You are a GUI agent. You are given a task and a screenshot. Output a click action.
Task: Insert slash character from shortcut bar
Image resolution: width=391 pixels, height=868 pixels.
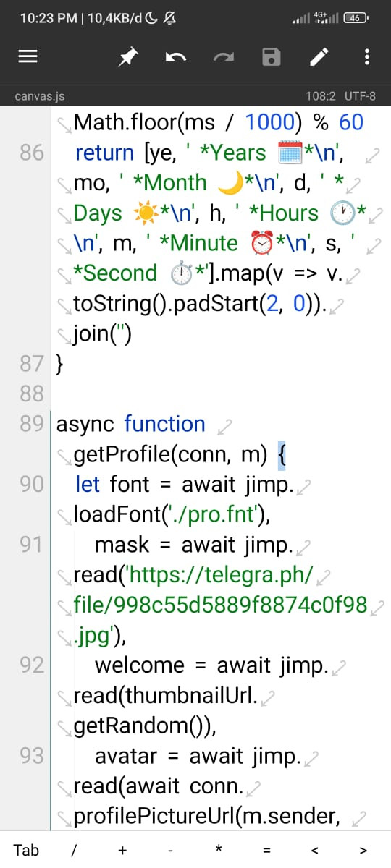[x=74, y=850]
